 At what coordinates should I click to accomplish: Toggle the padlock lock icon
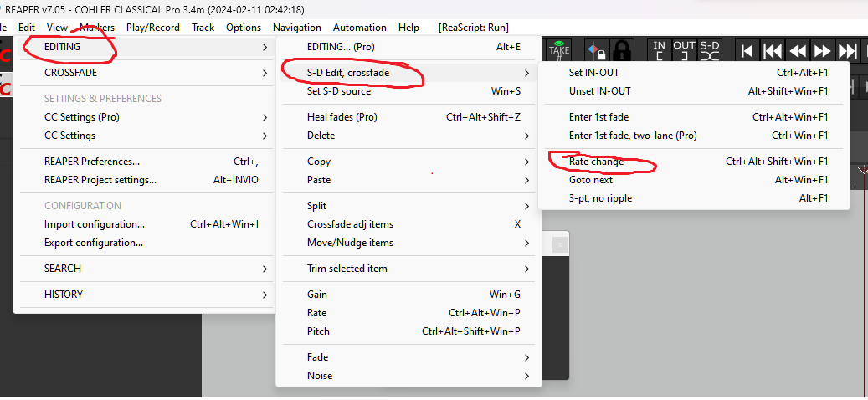pos(621,50)
